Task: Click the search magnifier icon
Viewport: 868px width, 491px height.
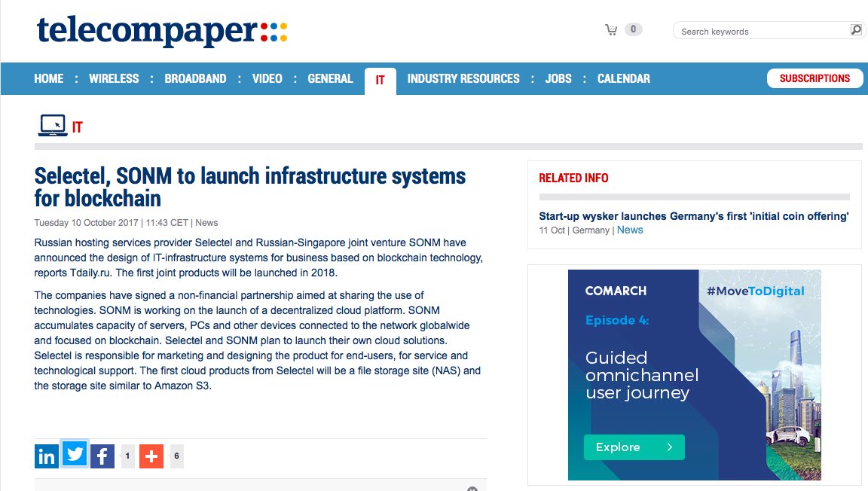Action: 856,30
